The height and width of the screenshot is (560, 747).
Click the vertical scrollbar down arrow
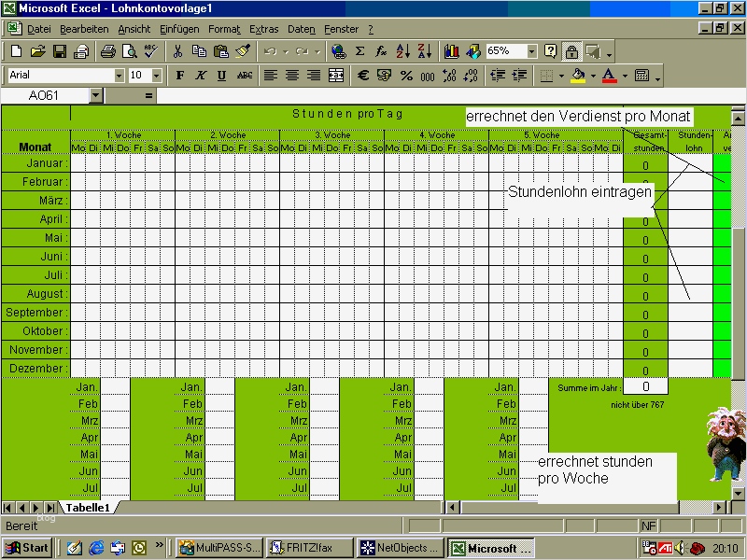pyautogui.click(x=738, y=494)
